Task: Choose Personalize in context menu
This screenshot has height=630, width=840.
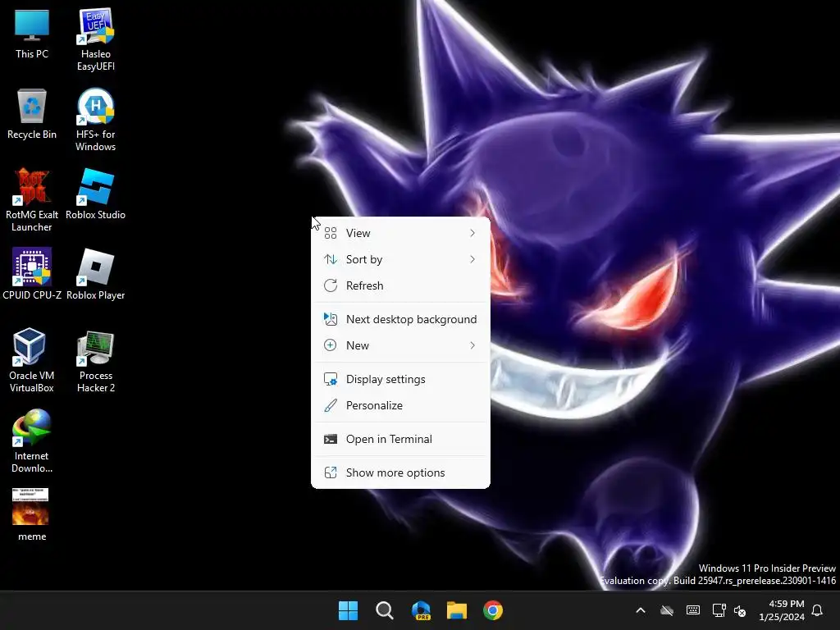Action: click(400, 405)
